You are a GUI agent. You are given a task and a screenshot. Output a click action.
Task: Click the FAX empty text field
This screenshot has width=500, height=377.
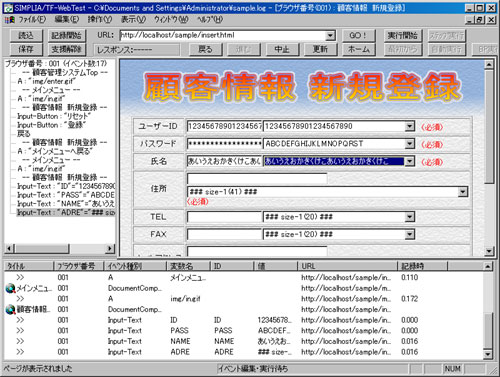(x=225, y=234)
